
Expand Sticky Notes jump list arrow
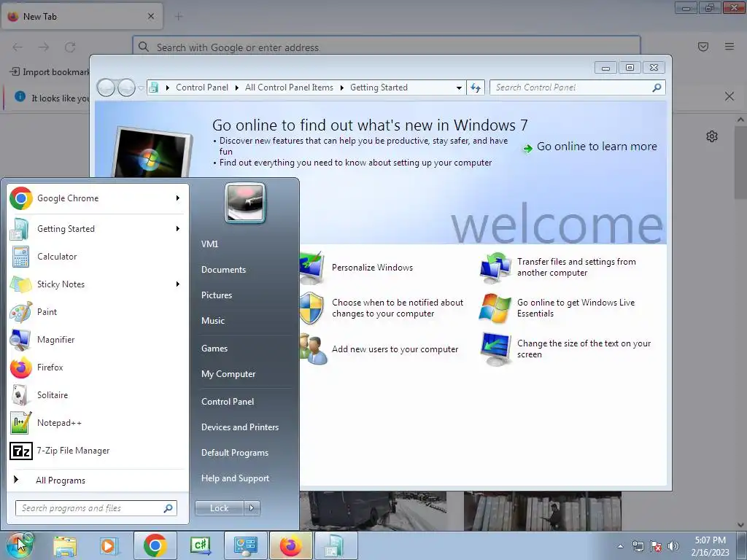coord(178,284)
